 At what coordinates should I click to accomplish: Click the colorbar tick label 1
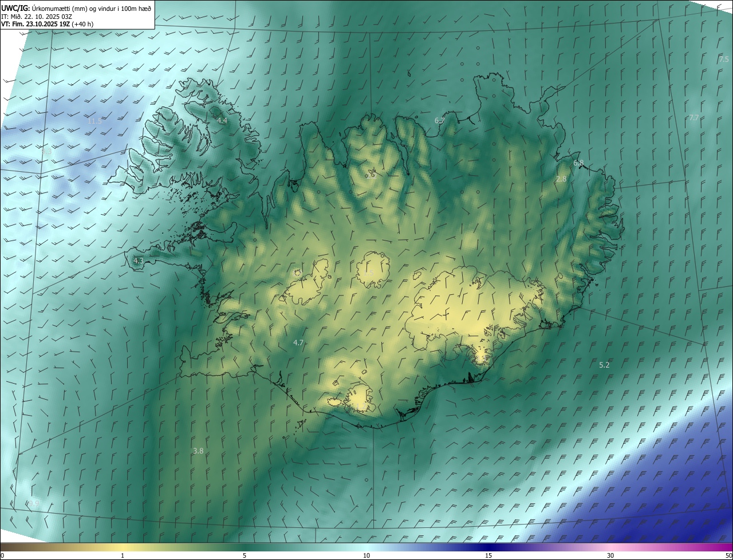123,555
